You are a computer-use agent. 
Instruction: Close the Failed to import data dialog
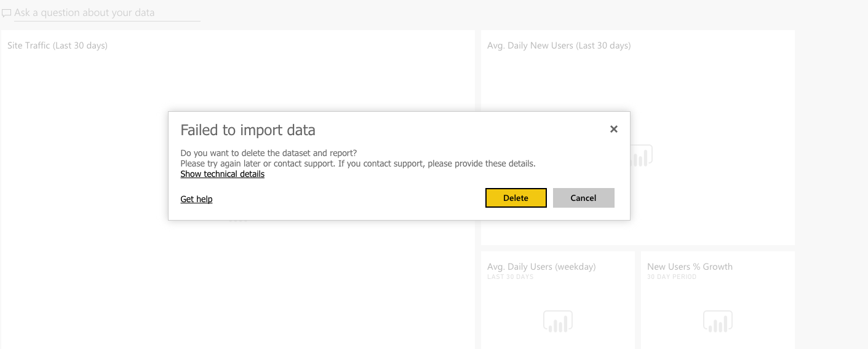613,129
